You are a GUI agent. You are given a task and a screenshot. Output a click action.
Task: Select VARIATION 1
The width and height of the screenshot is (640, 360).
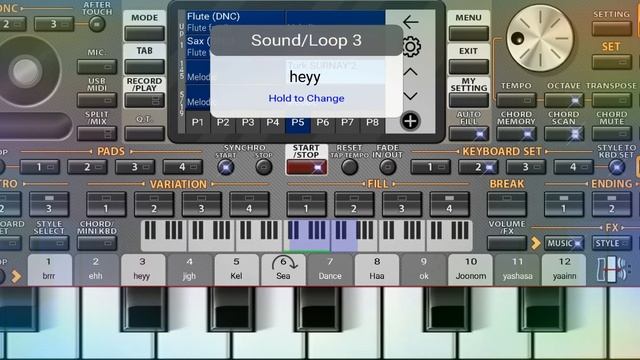pos(106,204)
